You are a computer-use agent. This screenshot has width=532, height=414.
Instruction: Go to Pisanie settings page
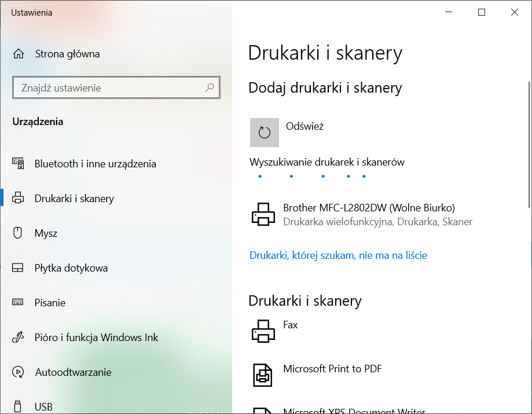[x=50, y=303]
